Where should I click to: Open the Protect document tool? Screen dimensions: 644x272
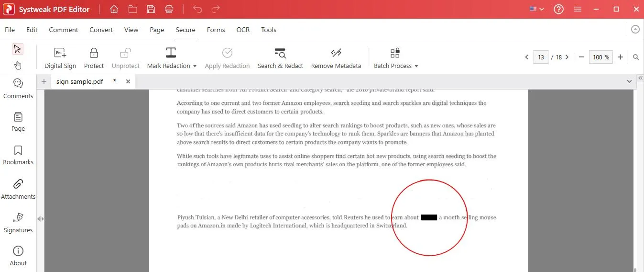pyautogui.click(x=94, y=58)
